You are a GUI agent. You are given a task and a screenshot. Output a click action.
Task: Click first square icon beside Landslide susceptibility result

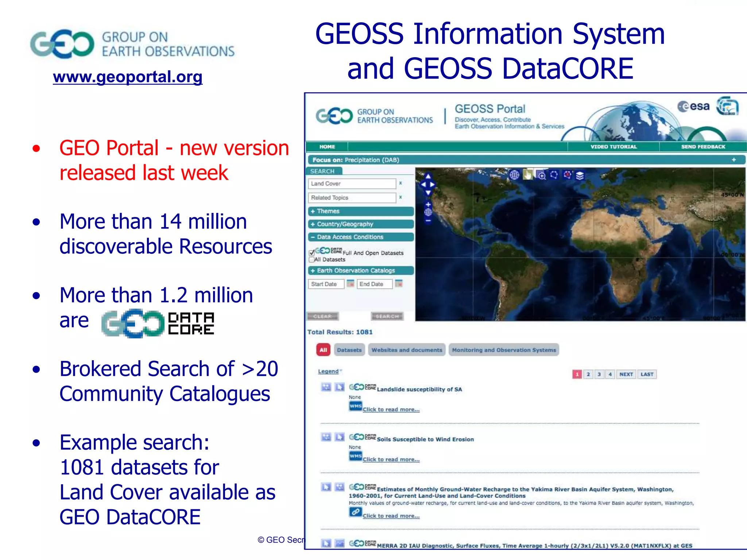[326, 387]
